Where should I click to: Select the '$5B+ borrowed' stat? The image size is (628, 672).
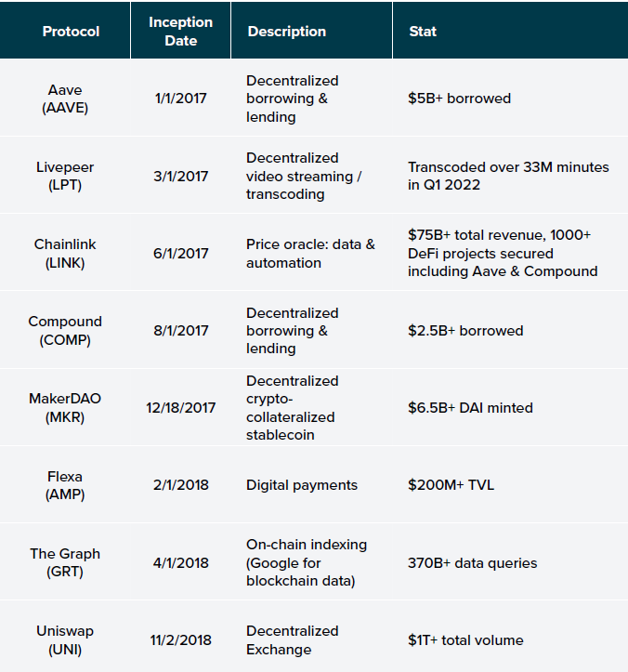point(459,99)
